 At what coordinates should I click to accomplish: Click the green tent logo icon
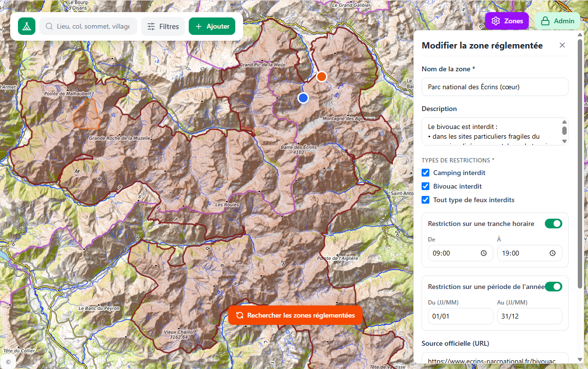(27, 26)
